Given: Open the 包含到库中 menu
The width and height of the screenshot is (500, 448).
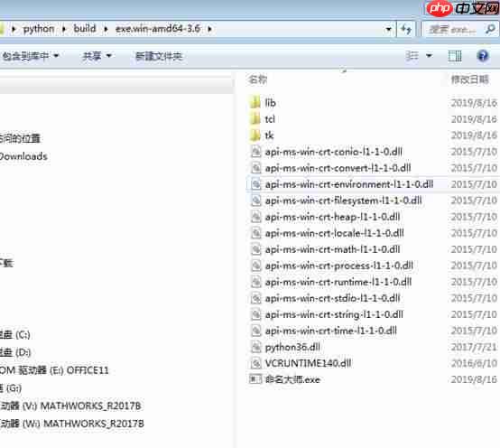Looking at the screenshot, I should pos(31,56).
